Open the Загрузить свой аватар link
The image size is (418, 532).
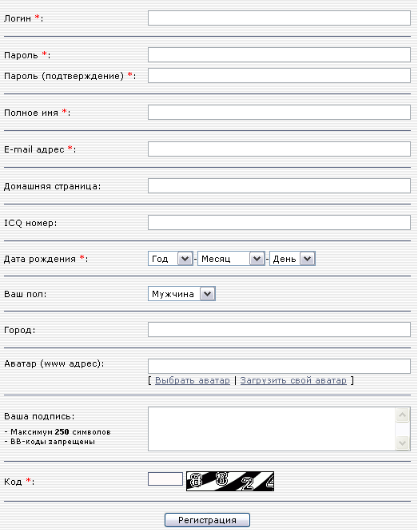pyautogui.click(x=293, y=381)
